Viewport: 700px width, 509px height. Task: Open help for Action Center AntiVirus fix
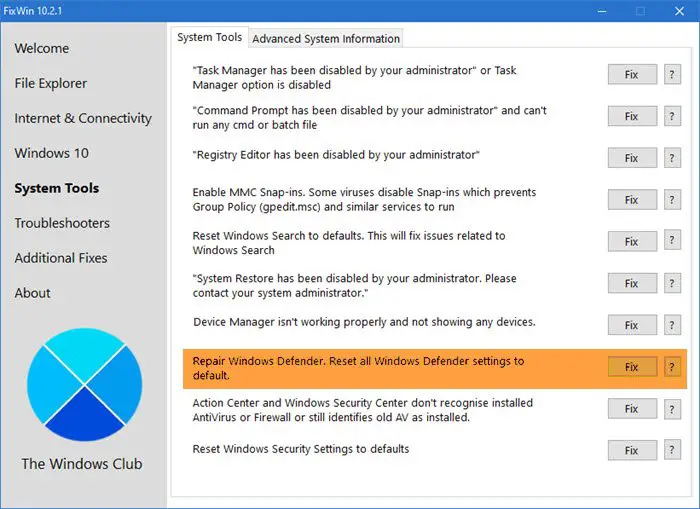[672, 409]
